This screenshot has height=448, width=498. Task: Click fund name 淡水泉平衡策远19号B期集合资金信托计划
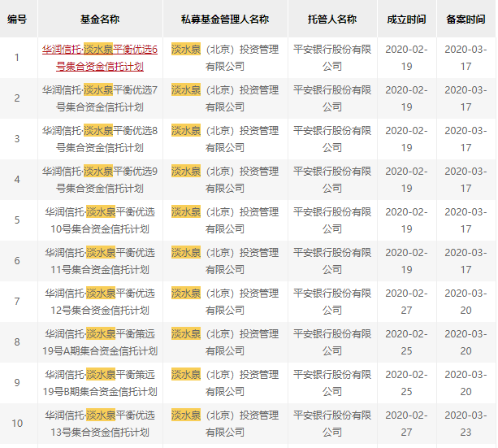[x=100, y=383]
